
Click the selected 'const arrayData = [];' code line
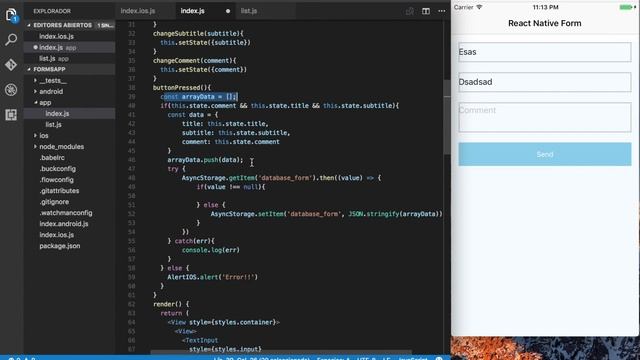199,97
